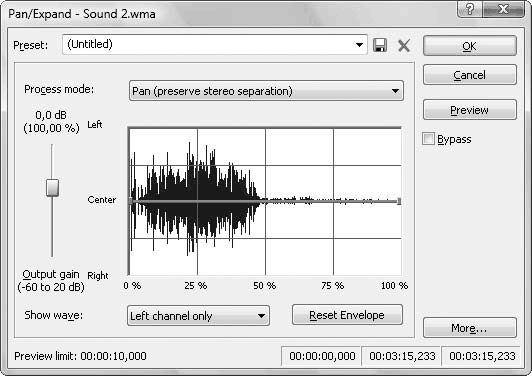Click the Preview button

(x=470, y=110)
